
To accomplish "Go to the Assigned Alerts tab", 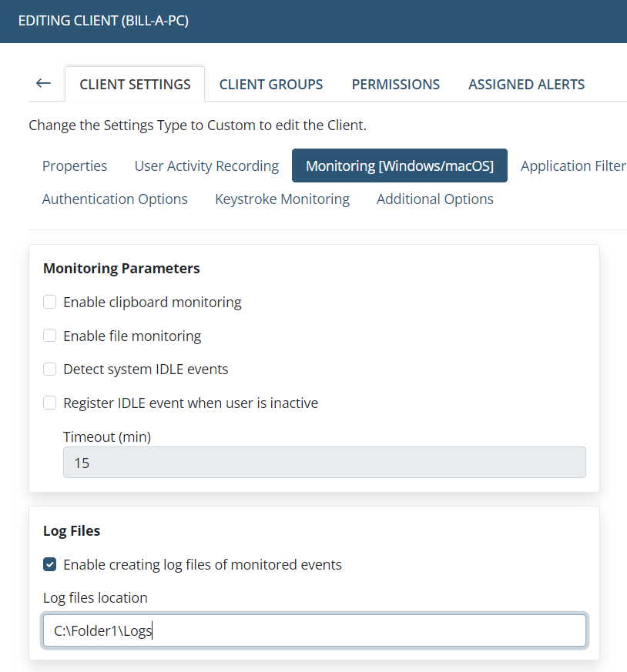I will coord(526,84).
